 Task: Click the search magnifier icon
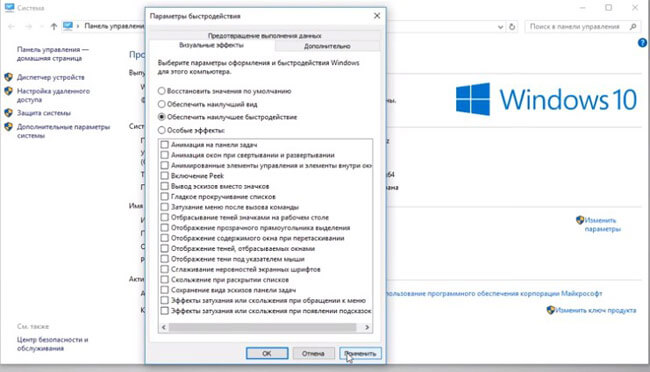[633, 27]
